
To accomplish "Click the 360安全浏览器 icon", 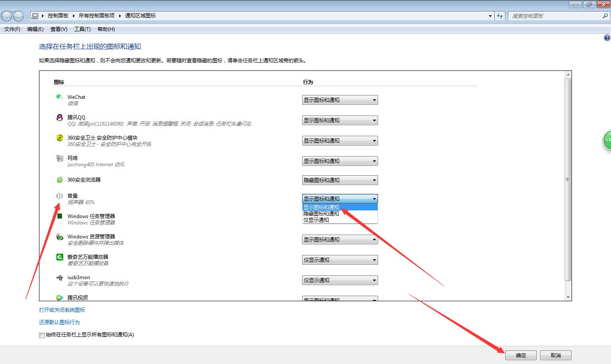I will [x=59, y=180].
